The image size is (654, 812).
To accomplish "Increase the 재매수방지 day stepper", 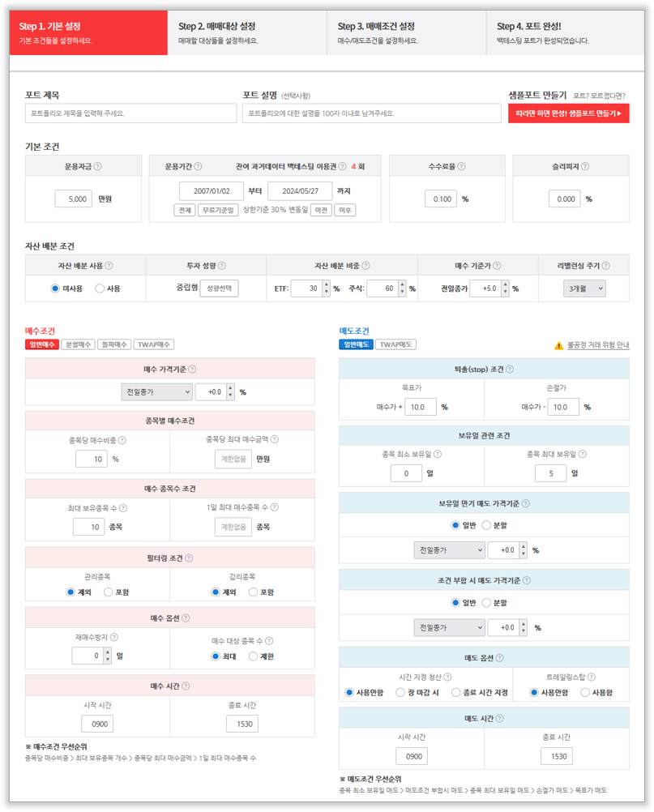I will (x=107, y=652).
